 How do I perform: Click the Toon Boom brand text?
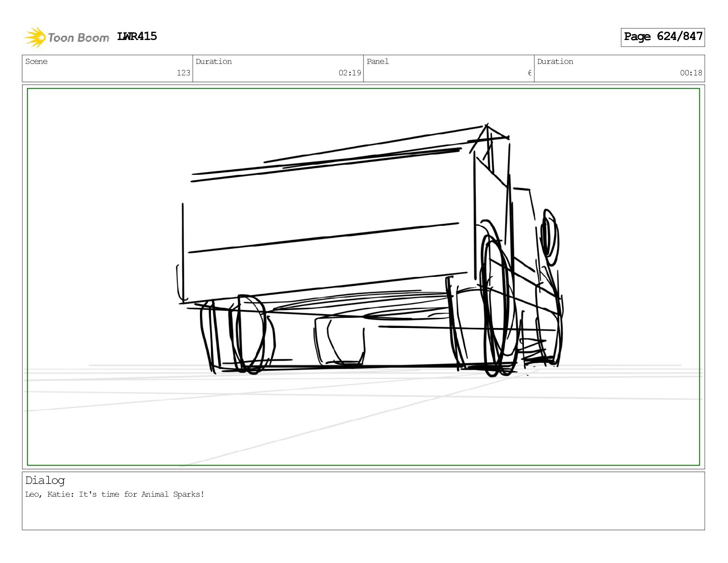click(79, 38)
